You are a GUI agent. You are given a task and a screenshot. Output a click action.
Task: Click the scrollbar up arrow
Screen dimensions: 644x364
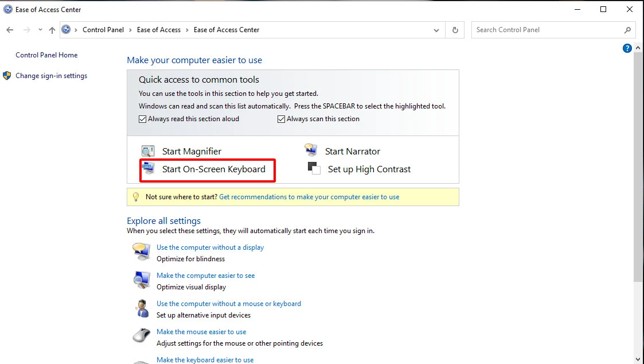point(638,48)
